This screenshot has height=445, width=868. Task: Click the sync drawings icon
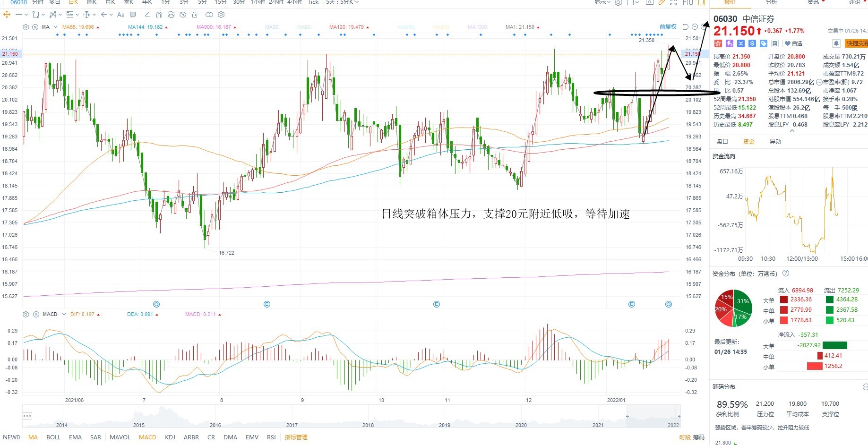[171, 15]
